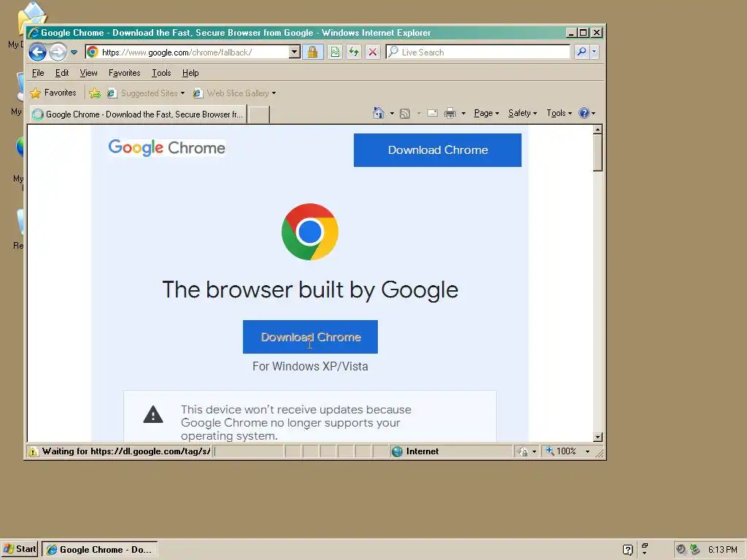Click the RSS feeds icon
Viewport: 747px width, 560px height.
[x=405, y=113]
